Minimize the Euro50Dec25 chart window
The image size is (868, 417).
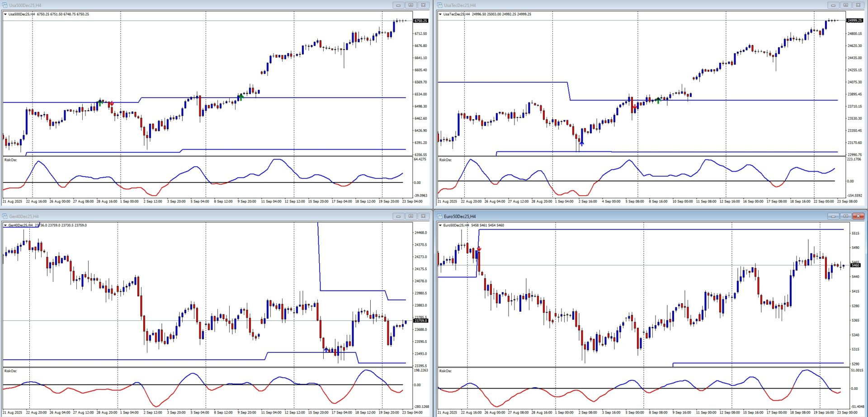[833, 216]
